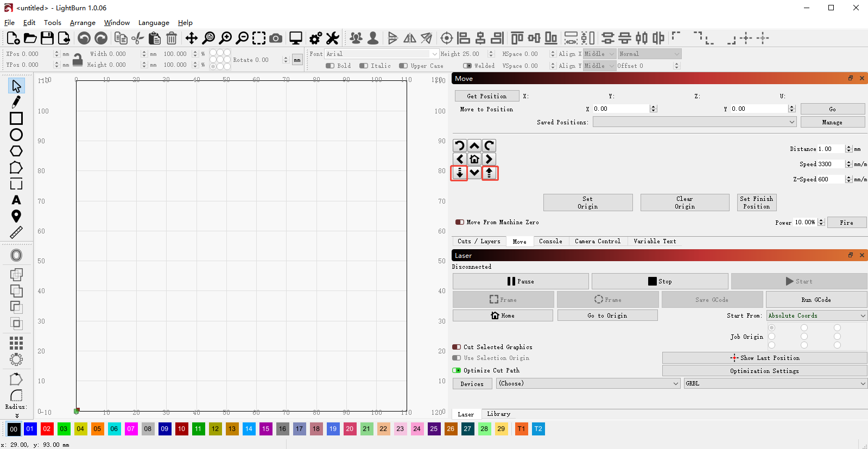This screenshot has width=868, height=449.
Task: Select the Position Laser marker tool
Action: click(16, 216)
